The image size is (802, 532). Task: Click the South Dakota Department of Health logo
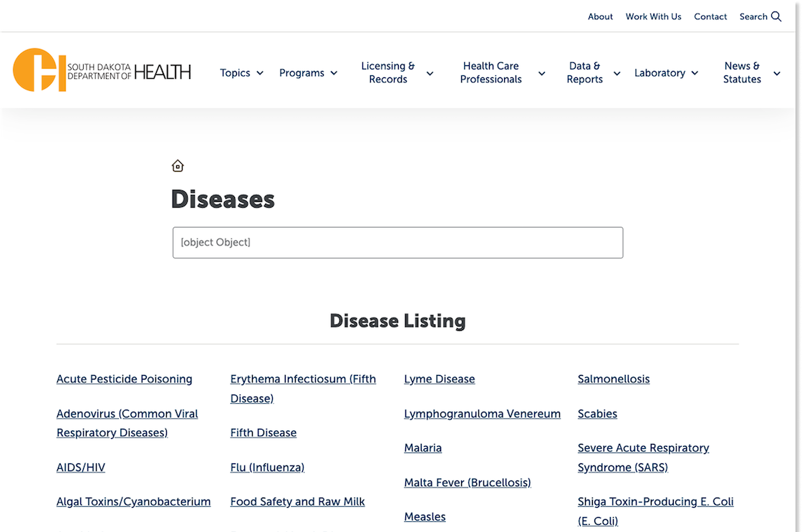[102, 71]
